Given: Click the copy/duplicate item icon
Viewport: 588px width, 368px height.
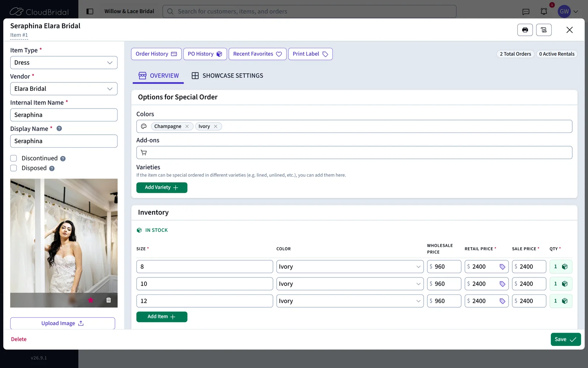Looking at the screenshot, I should tap(544, 30).
